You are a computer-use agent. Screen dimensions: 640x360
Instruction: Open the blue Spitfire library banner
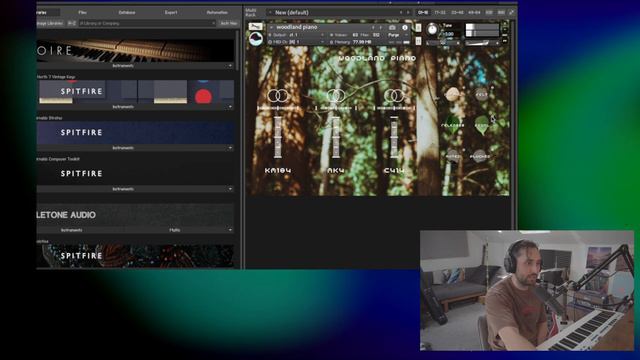[x=135, y=133]
